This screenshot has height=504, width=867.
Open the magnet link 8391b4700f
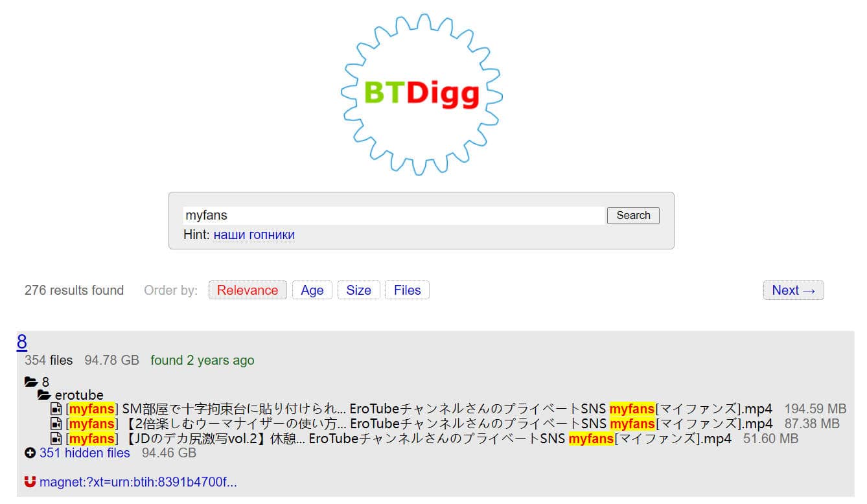(138, 482)
